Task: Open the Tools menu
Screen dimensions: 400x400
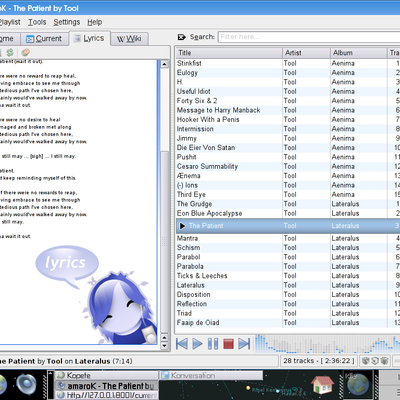Action: [37, 22]
